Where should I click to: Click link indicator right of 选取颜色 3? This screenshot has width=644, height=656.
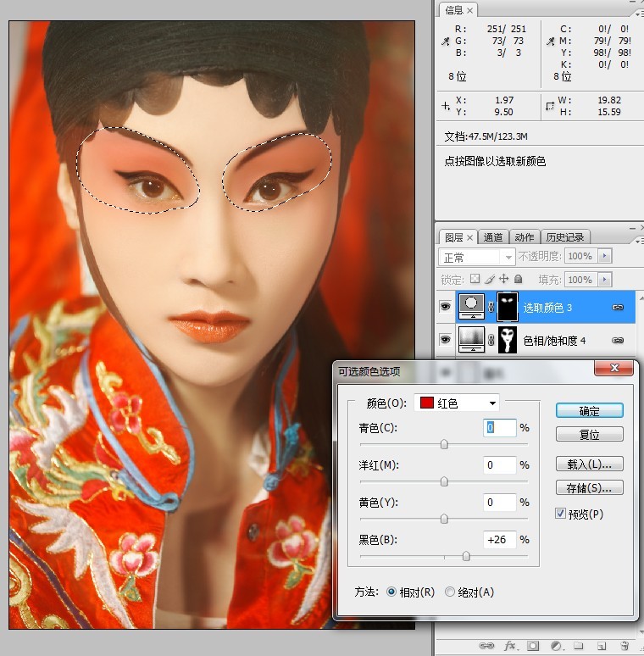click(x=618, y=307)
